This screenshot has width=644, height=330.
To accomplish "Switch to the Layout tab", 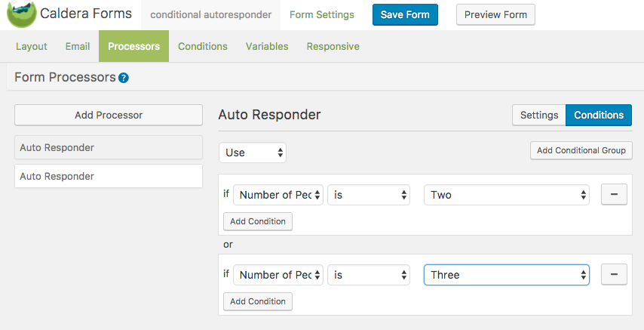I will point(32,46).
